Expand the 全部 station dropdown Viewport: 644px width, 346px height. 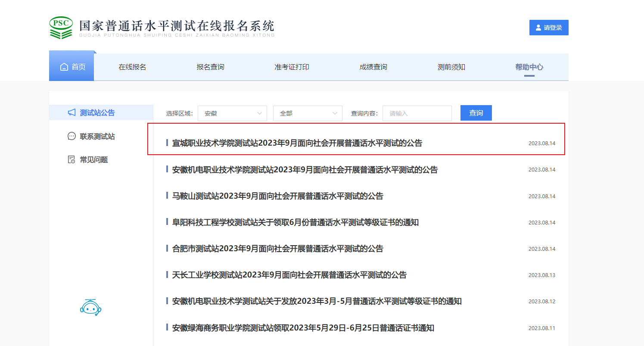tap(308, 113)
